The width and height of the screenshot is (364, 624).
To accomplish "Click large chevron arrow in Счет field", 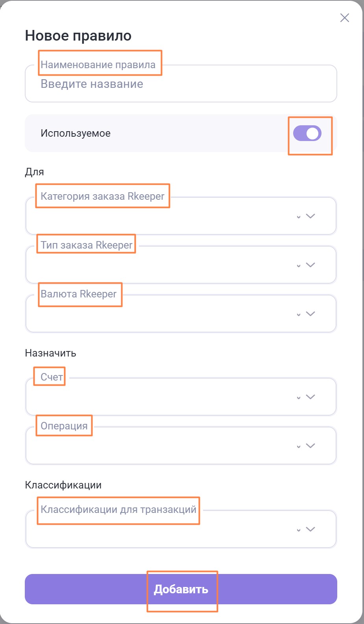I will point(310,397).
